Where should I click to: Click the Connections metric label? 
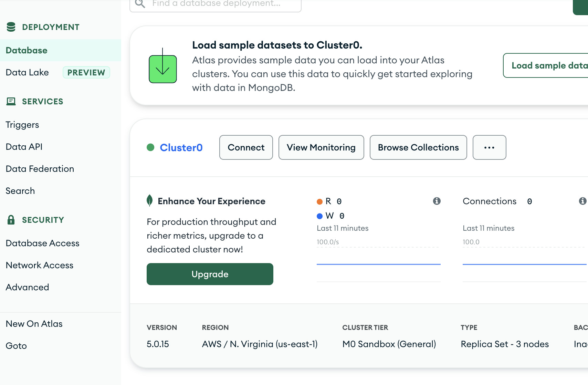tap(490, 201)
